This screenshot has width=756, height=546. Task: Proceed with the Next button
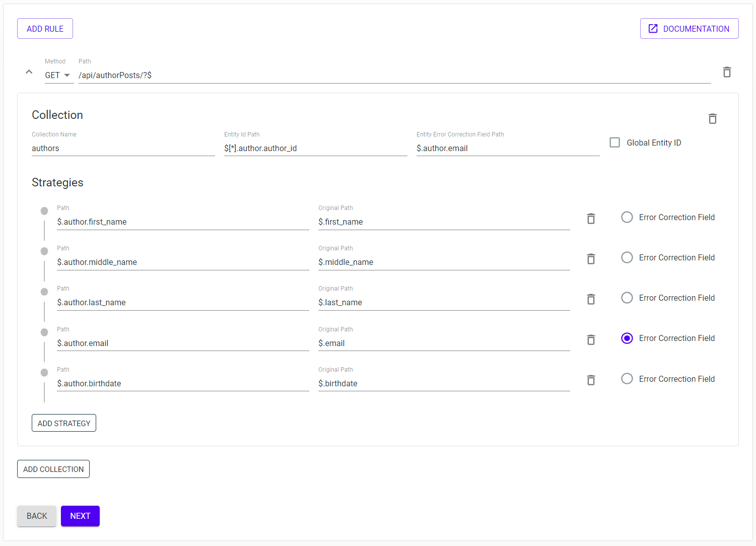tap(80, 516)
